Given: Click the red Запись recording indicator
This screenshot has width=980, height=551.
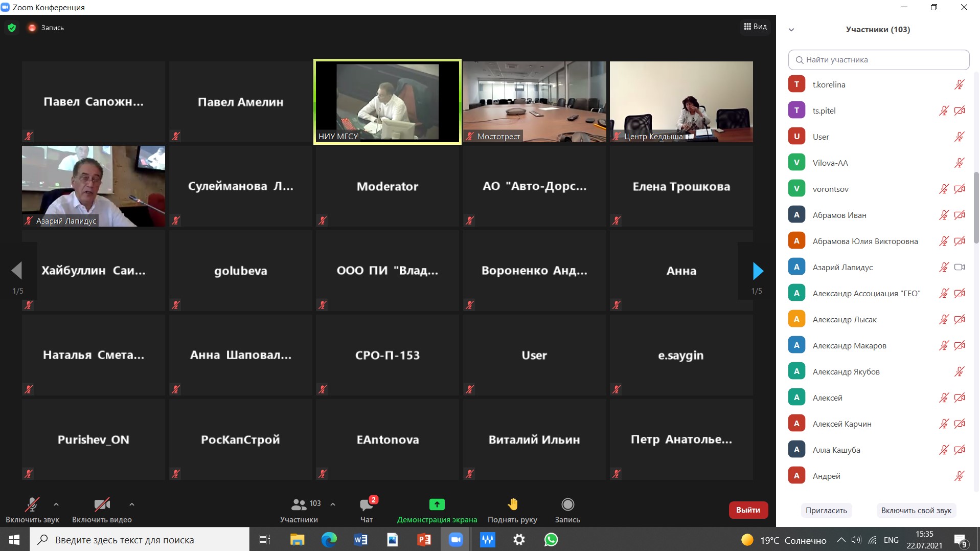Looking at the screenshot, I should (46, 28).
